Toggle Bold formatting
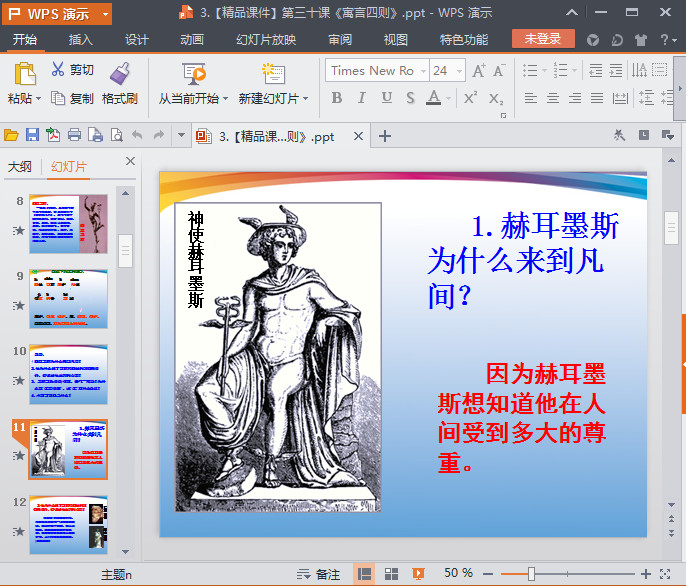 click(x=336, y=98)
